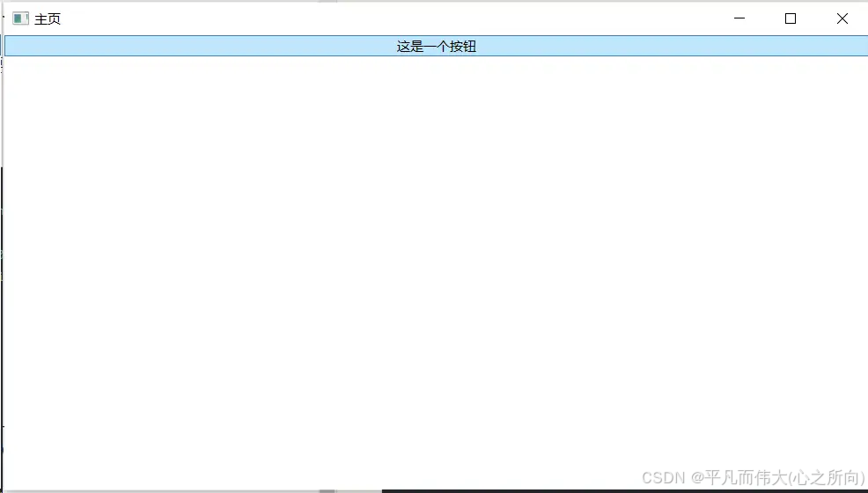This screenshot has width=868, height=493.
Task: Close the 主页 window
Action: [x=842, y=18]
